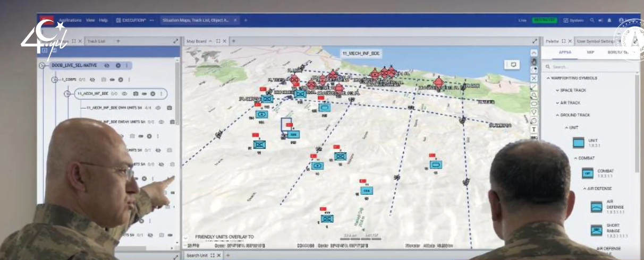Image resolution: width=644 pixels, height=260 pixels.
Task: Click the monitor display button on map
Action: [513, 65]
